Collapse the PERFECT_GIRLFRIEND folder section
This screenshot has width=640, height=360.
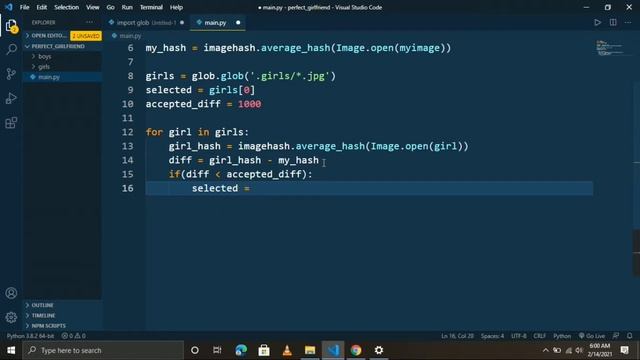point(58,47)
